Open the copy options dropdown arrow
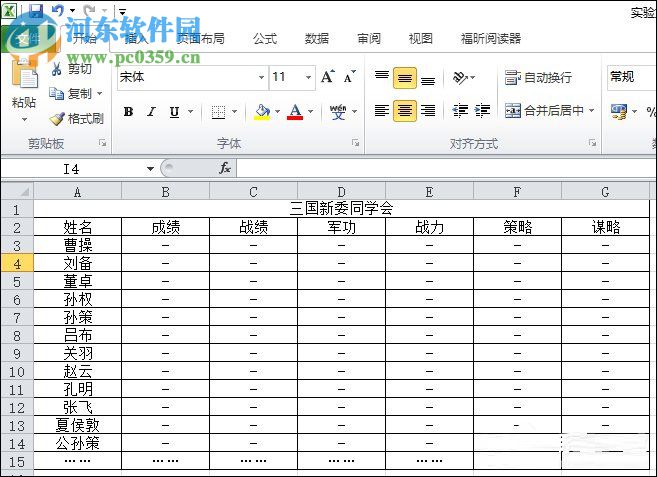 (100, 93)
